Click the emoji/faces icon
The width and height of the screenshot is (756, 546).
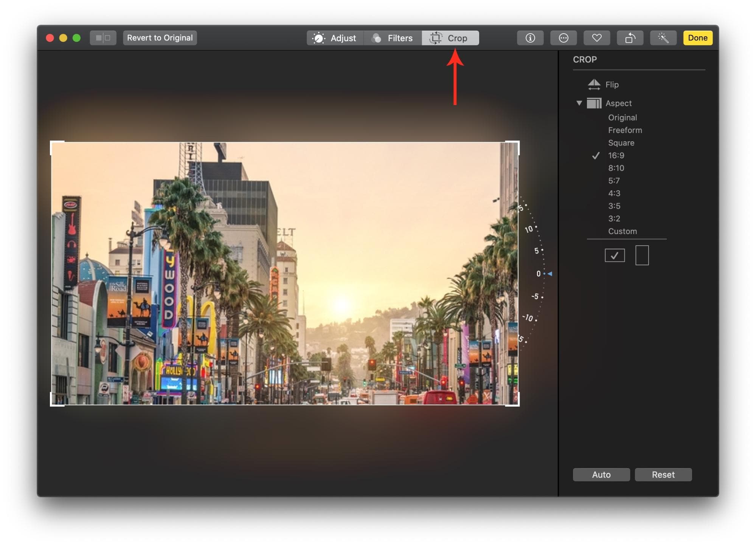564,38
